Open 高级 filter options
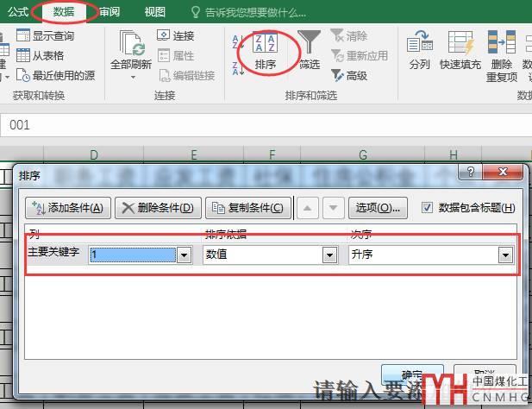 pos(349,75)
